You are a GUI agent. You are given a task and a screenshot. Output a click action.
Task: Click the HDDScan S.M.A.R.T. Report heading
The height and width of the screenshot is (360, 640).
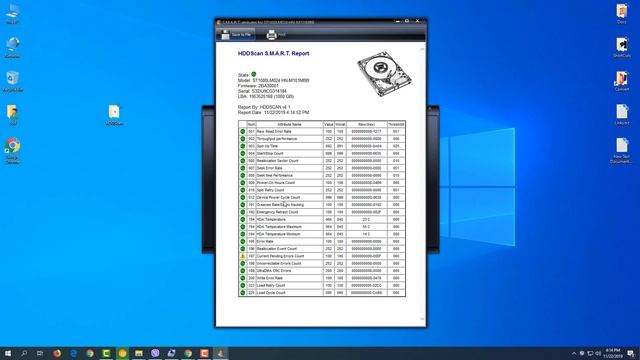click(273, 53)
